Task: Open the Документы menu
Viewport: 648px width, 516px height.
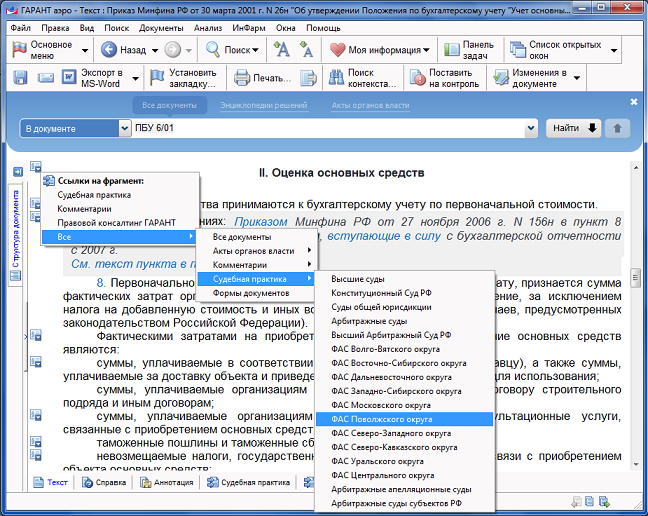Action: (161, 28)
